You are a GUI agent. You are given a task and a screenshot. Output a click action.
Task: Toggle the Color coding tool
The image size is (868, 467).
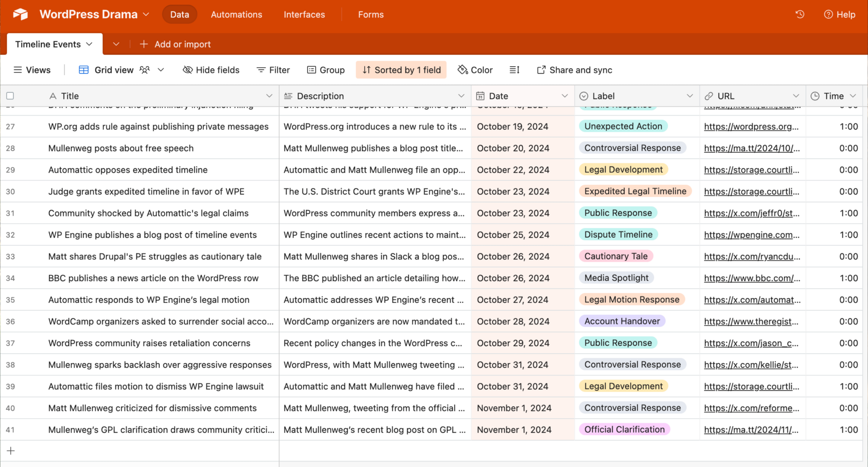(x=476, y=69)
